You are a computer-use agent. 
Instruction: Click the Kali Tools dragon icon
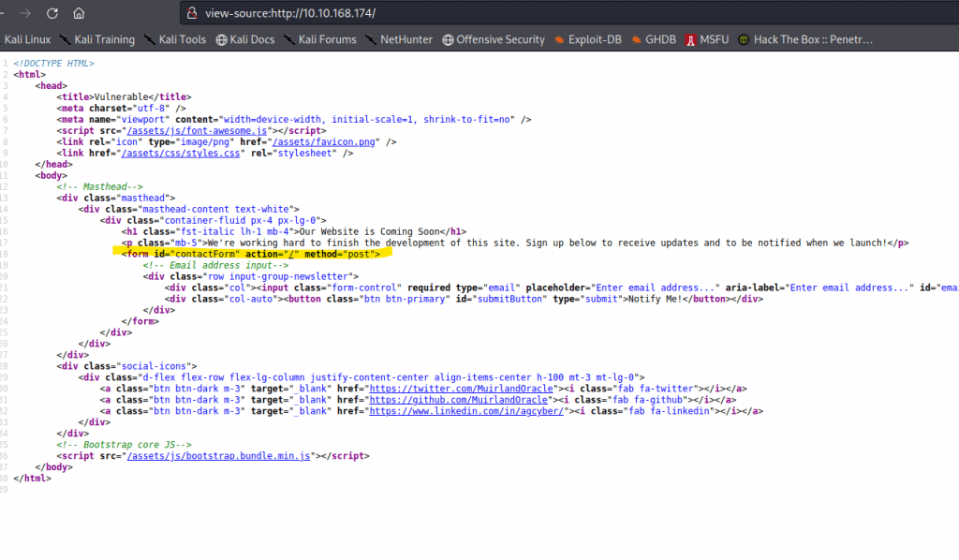tap(149, 39)
